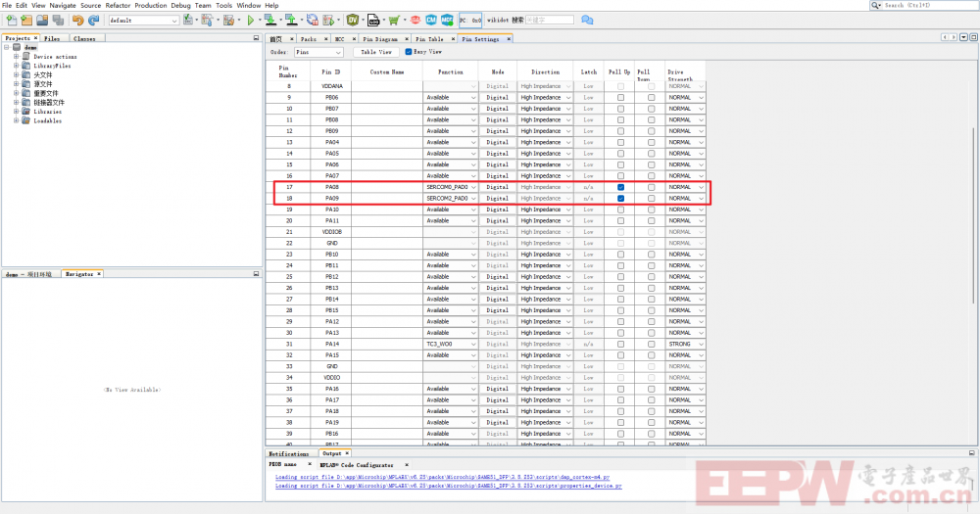The image size is (980, 514).
Task: Open Direction dropdown for pin PB06
Action: (x=545, y=98)
